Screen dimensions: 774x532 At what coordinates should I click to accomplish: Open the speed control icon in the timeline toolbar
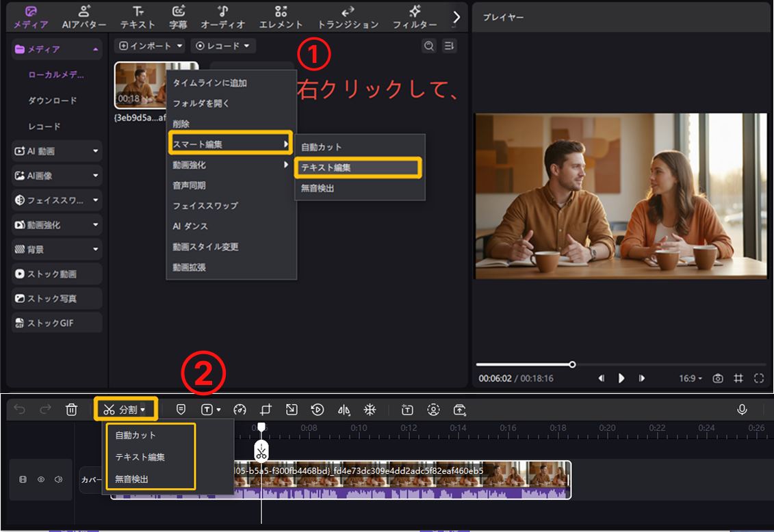[241, 410]
